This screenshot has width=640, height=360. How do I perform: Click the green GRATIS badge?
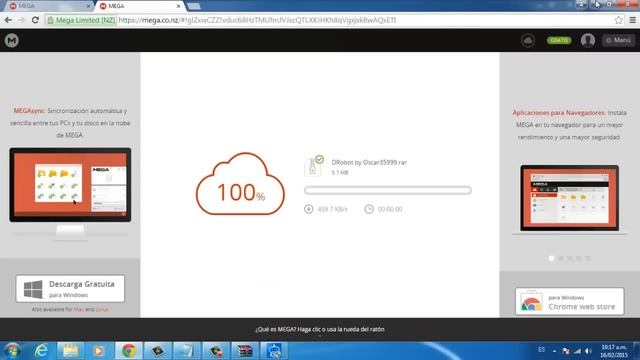(559, 40)
